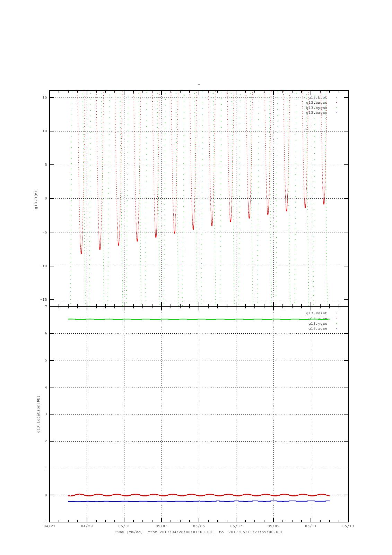Click the 7 tick on location axis
Screen dimensions: 392x555
(46, 307)
